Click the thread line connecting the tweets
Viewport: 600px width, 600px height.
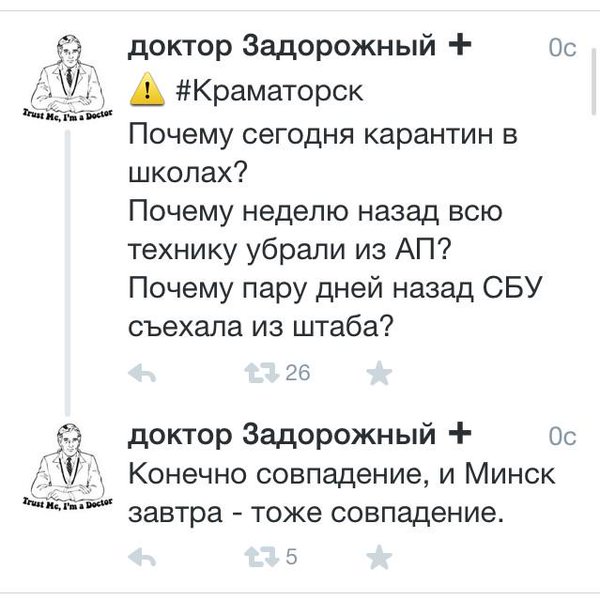click(68, 273)
